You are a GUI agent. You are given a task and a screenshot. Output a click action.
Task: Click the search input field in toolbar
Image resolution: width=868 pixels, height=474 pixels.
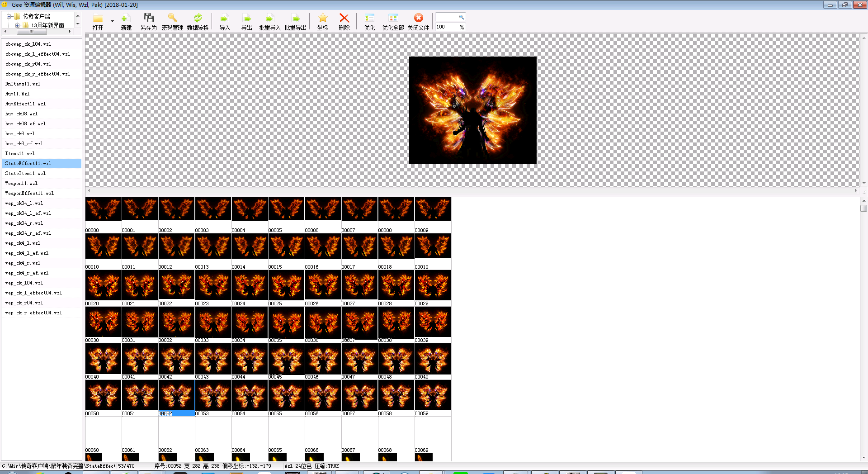pyautogui.click(x=447, y=17)
